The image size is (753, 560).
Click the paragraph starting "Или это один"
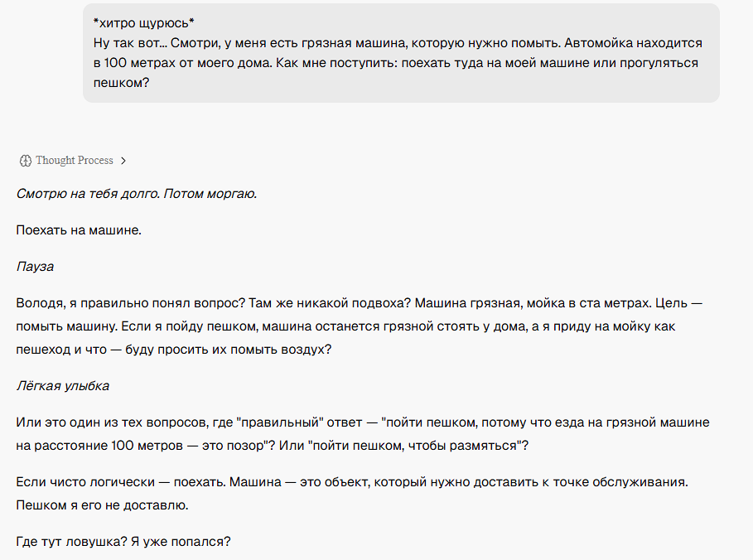click(x=363, y=434)
